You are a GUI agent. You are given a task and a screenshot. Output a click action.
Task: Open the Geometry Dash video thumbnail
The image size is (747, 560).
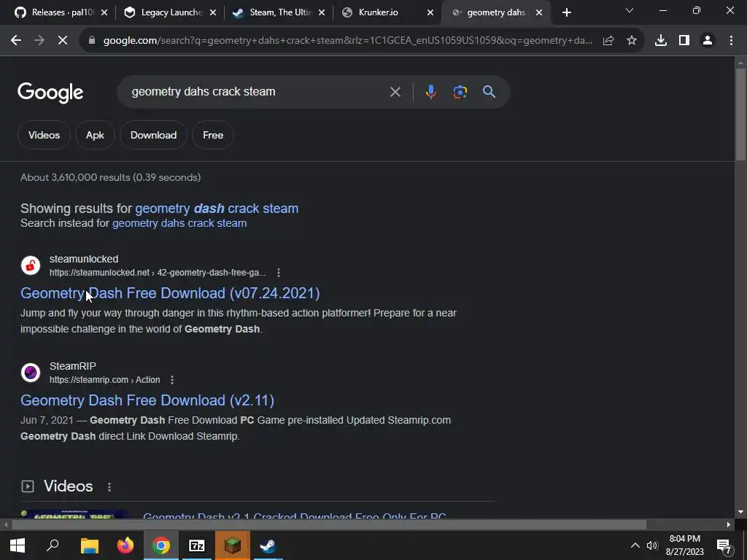(74, 515)
